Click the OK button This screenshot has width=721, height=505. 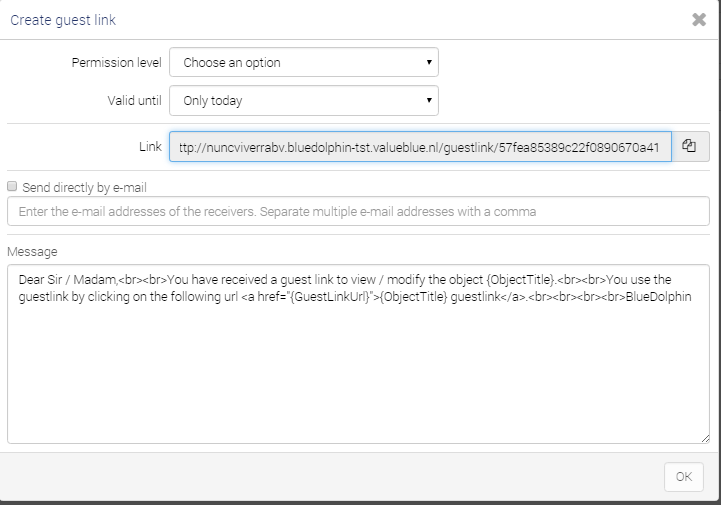684,476
